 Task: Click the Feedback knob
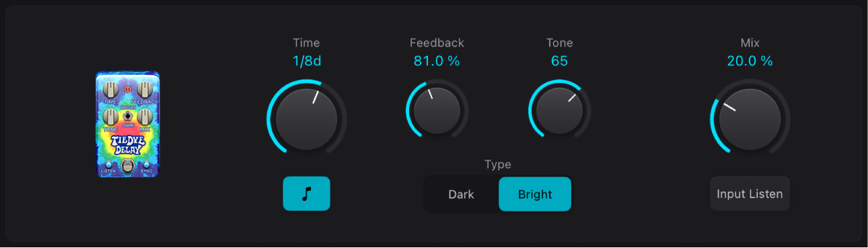(x=437, y=110)
